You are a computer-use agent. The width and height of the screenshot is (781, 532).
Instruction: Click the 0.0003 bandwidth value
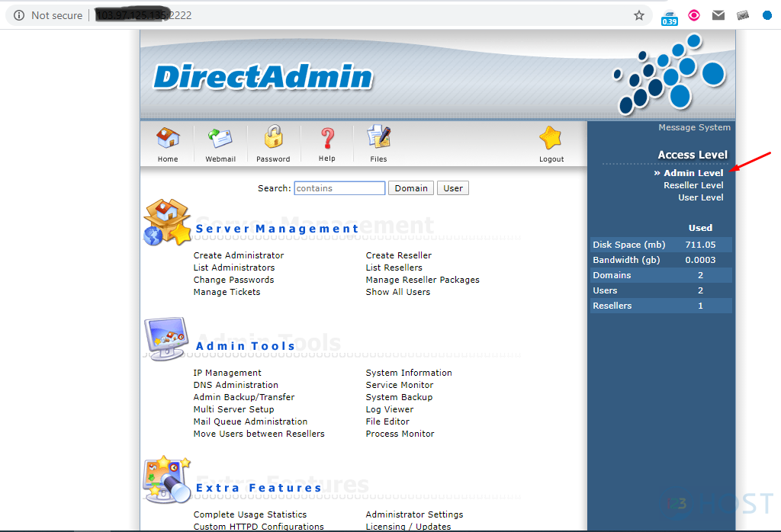pos(700,260)
